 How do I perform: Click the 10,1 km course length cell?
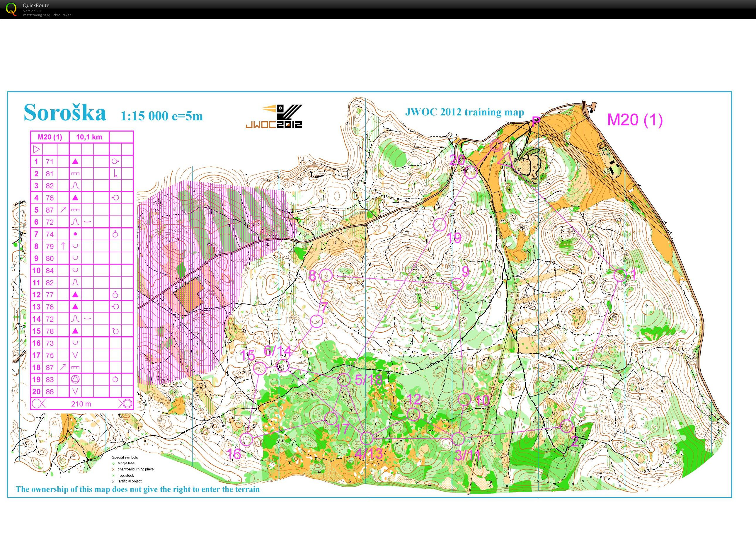[89, 137]
